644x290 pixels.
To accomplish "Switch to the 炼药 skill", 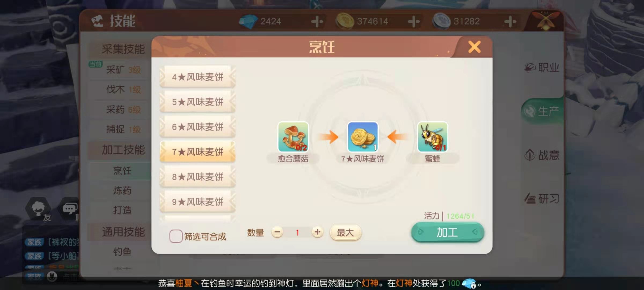I will (x=122, y=190).
